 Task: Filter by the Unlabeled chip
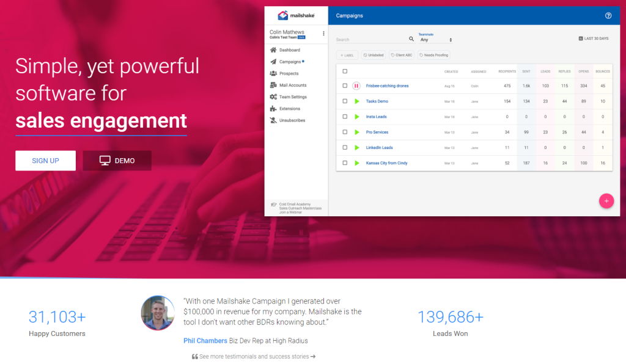point(374,55)
